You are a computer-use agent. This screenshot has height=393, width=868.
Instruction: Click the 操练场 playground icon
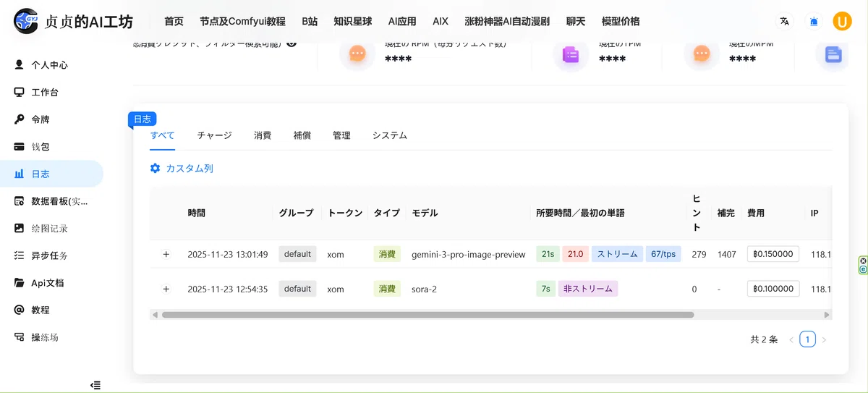click(20, 337)
